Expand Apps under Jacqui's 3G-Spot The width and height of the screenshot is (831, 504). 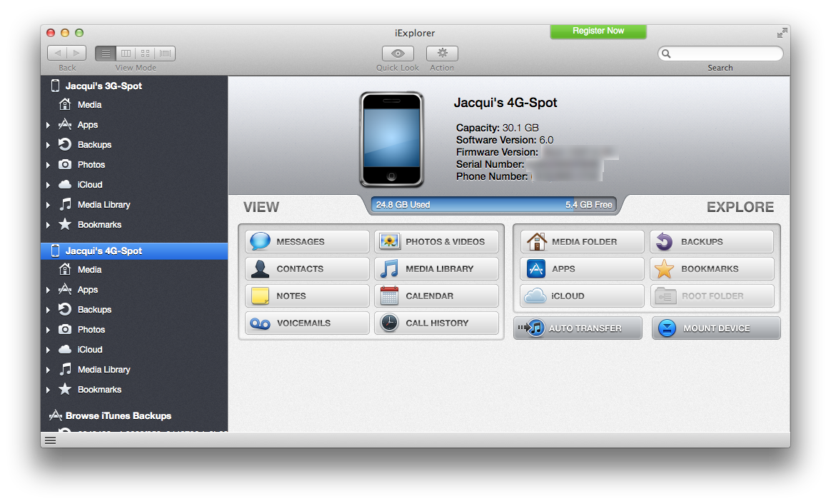tap(49, 125)
